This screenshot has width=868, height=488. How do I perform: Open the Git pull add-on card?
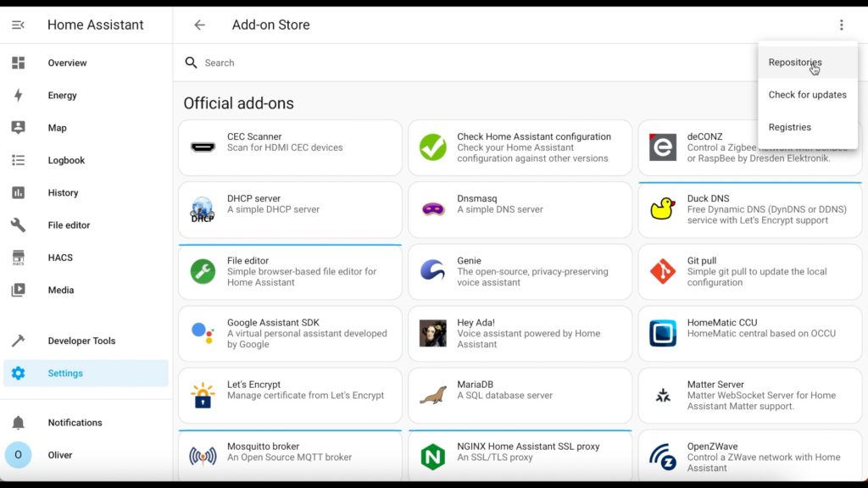tap(750, 272)
